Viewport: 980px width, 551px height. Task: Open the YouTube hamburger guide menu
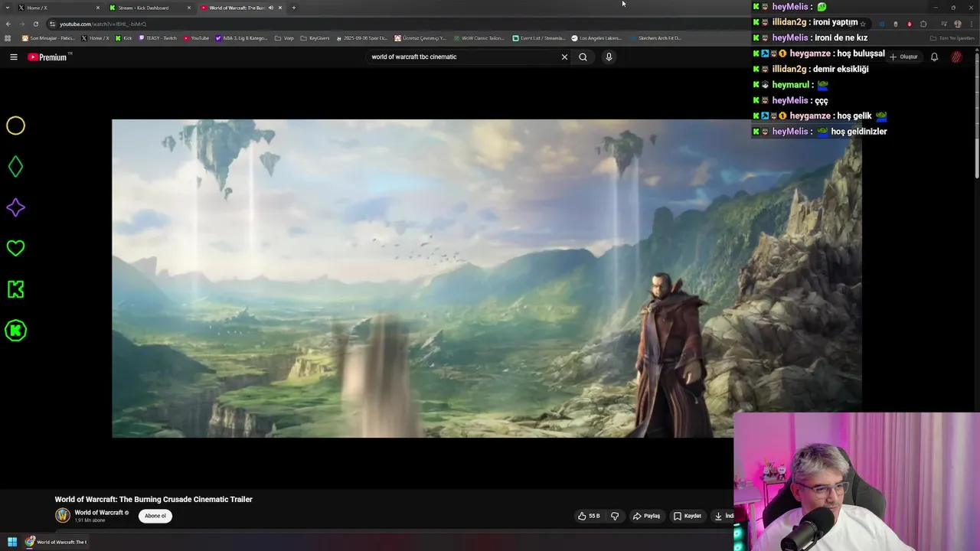coord(13,57)
